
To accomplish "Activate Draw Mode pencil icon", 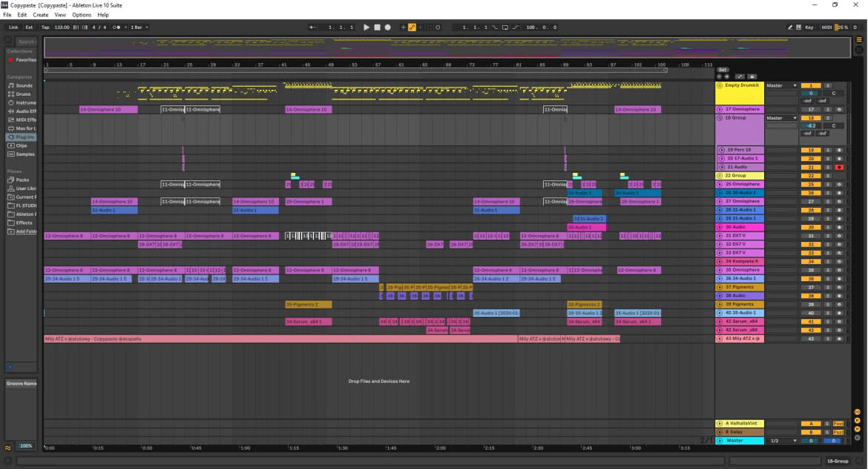I will (x=790, y=27).
